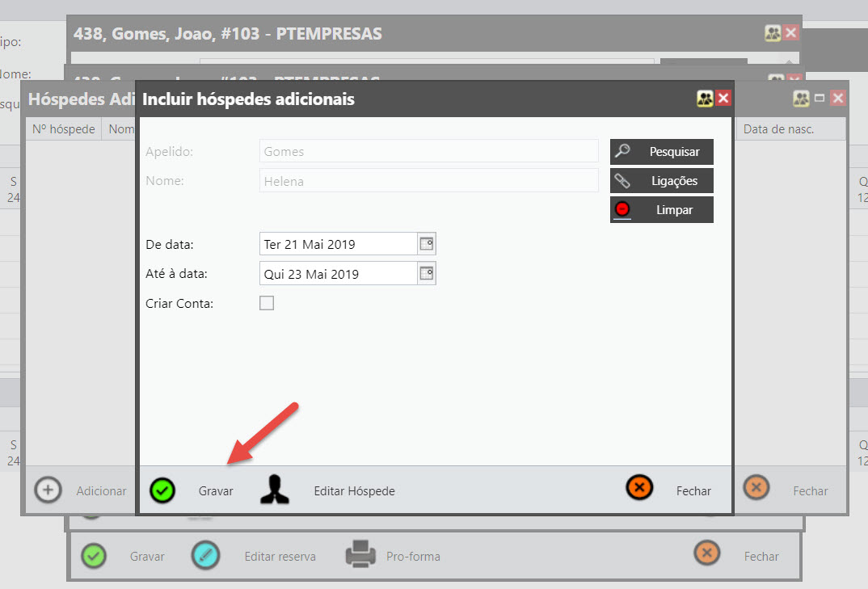Open the De data calendar picker
This screenshot has width=868, height=589.
pos(427,243)
